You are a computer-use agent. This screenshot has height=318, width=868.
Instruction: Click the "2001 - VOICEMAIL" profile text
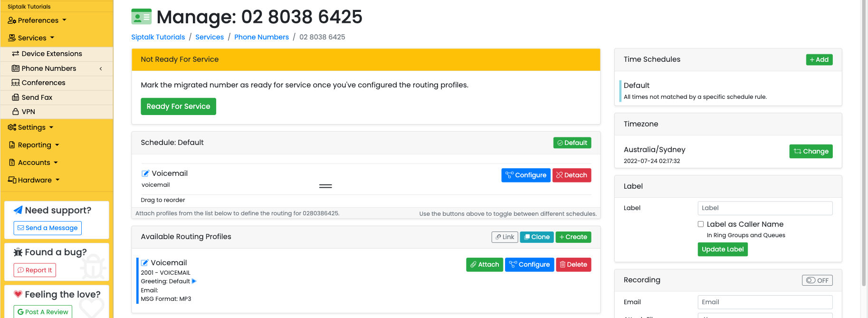click(x=165, y=273)
